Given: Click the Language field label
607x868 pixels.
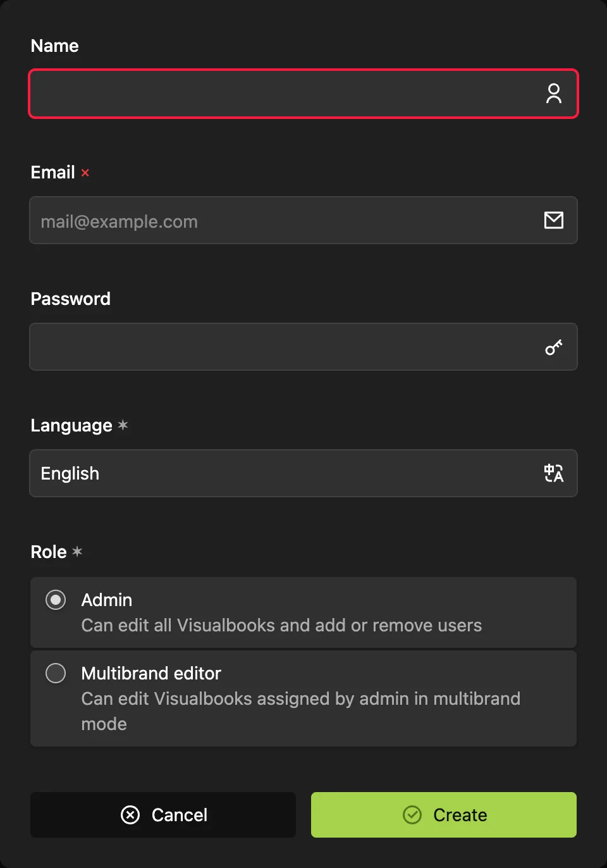Looking at the screenshot, I should coord(71,426).
